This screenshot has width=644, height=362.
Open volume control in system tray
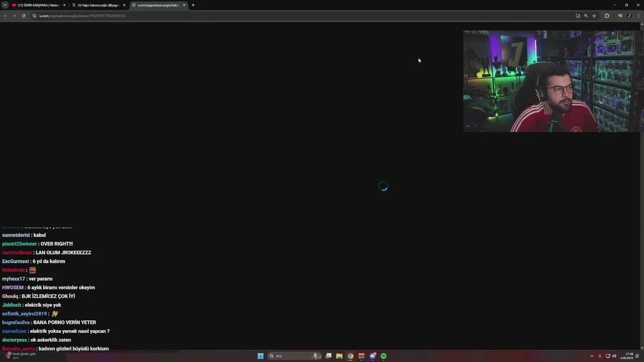point(614,356)
